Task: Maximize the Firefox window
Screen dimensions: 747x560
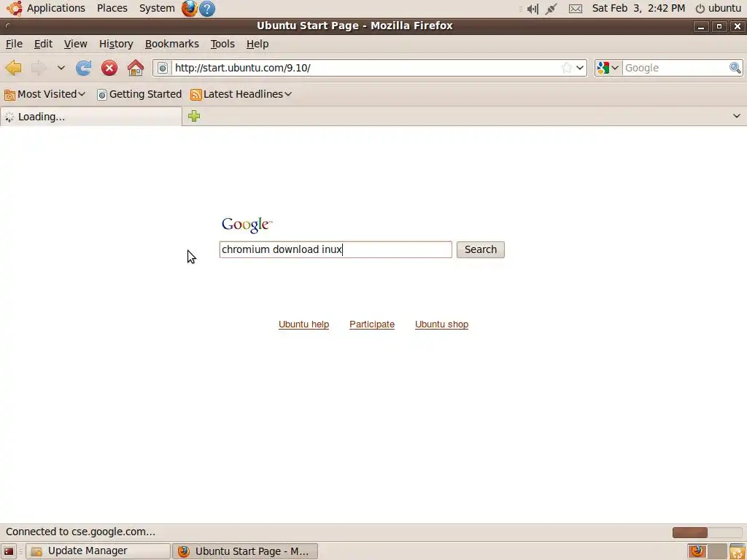Action: point(719,26)
